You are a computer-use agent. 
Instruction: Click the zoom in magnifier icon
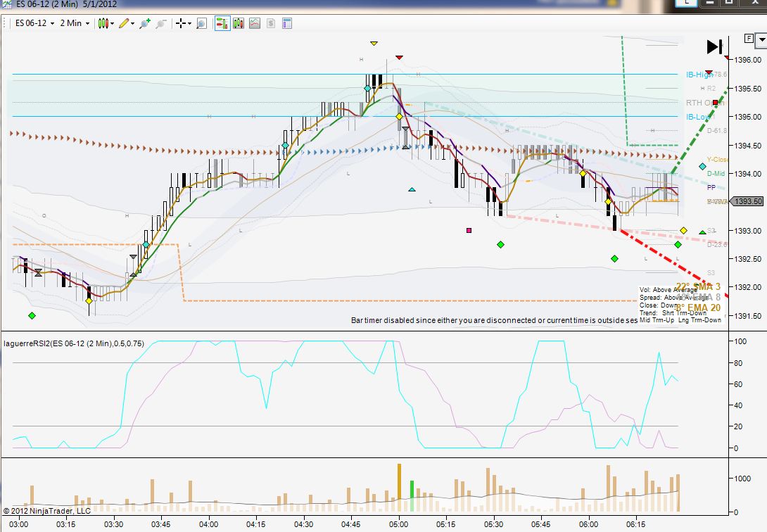click(145, 23)
